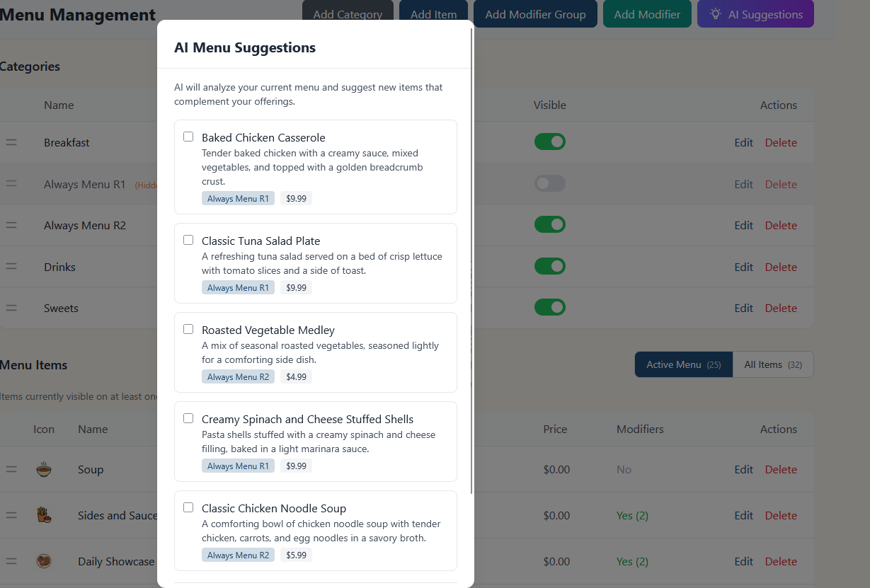Screen dimensions: 870x588
Task: Delete the Daily Showcase item
Action: (781, 561)
